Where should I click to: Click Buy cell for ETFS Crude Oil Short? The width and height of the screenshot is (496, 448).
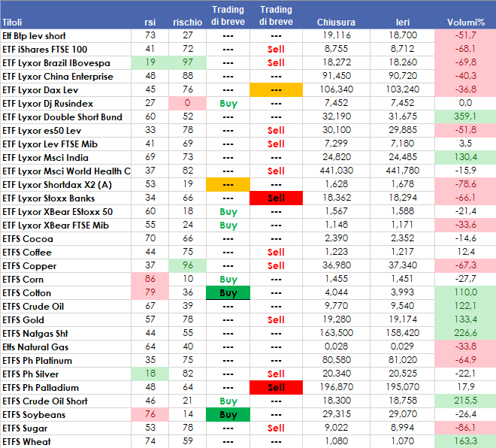coord(228,401)
